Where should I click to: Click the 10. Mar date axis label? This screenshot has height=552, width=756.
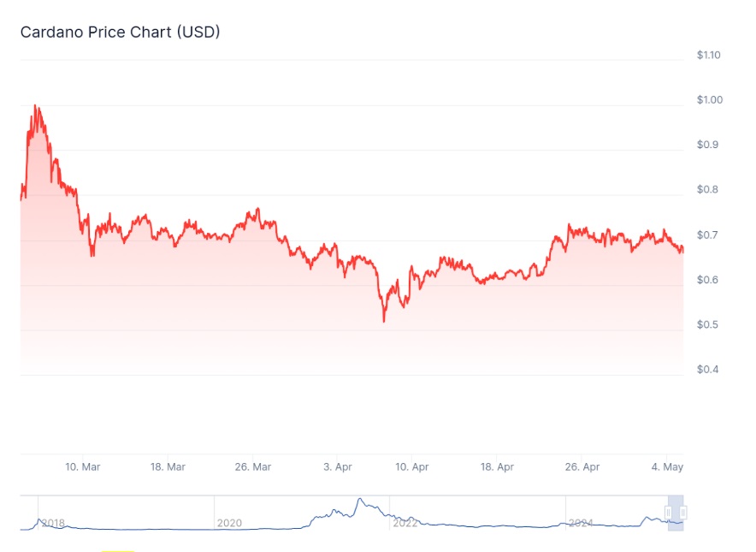pyautogui.click(x=83, y=466)
